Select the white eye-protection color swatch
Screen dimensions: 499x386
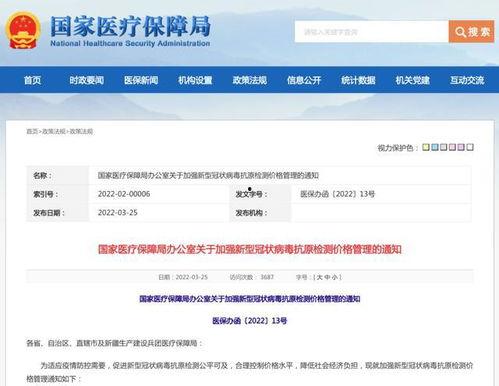point(470,147)
